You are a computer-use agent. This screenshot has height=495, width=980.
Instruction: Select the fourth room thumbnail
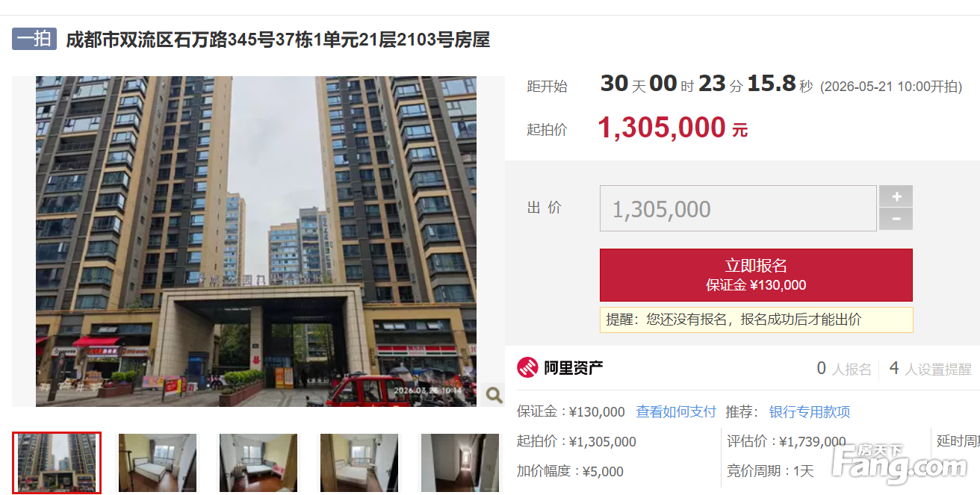tap(359, 463)
